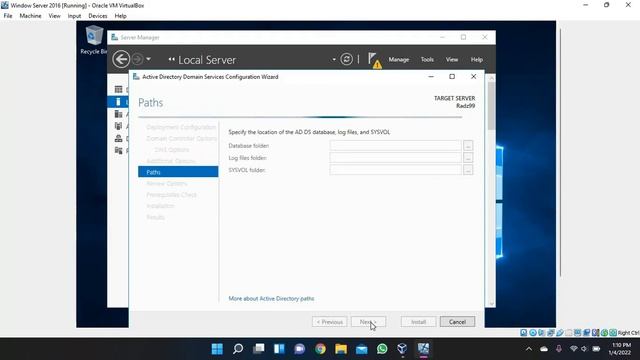Open the View menu in Server Manager
The image size is (640, 360).
click(x=451, y=60)
